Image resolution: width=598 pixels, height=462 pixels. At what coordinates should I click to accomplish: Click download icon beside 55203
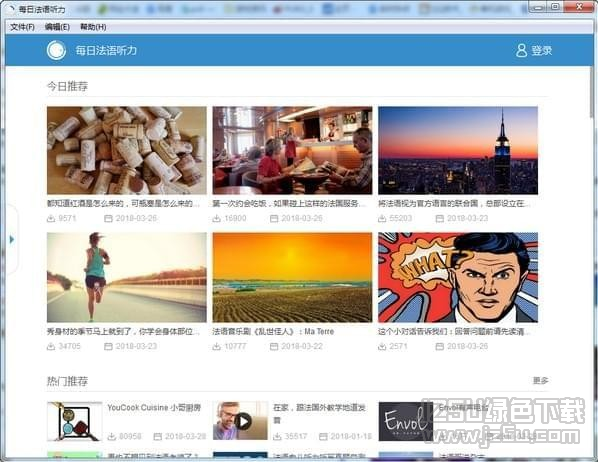(x=382, y=219)
